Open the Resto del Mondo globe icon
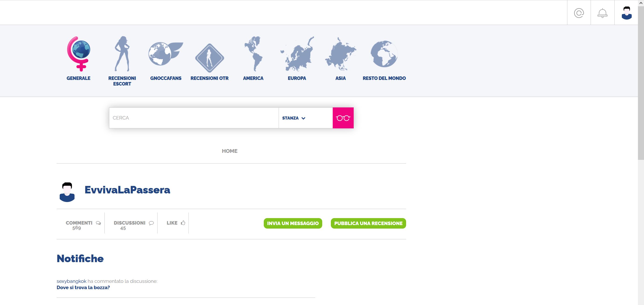Screen dimensions: 644x305 pyautogui.click(x=384, y=54)
